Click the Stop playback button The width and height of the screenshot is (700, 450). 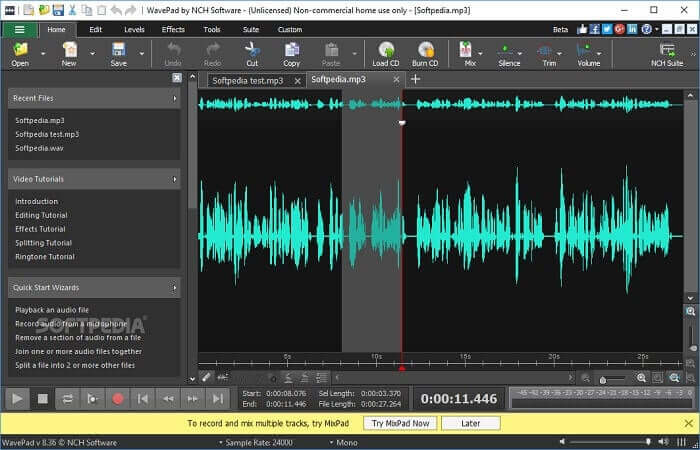coord(43,398)
